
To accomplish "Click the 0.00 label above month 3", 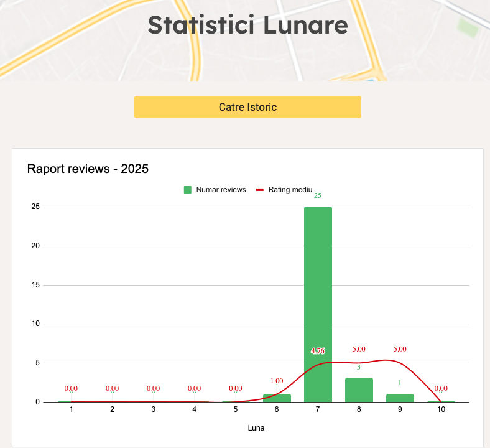I will pos(154,388).
